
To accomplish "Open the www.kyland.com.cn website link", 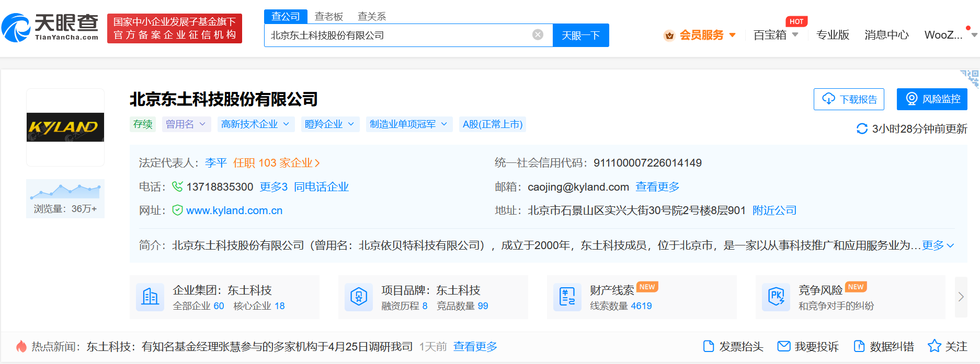I will (234, 210).
